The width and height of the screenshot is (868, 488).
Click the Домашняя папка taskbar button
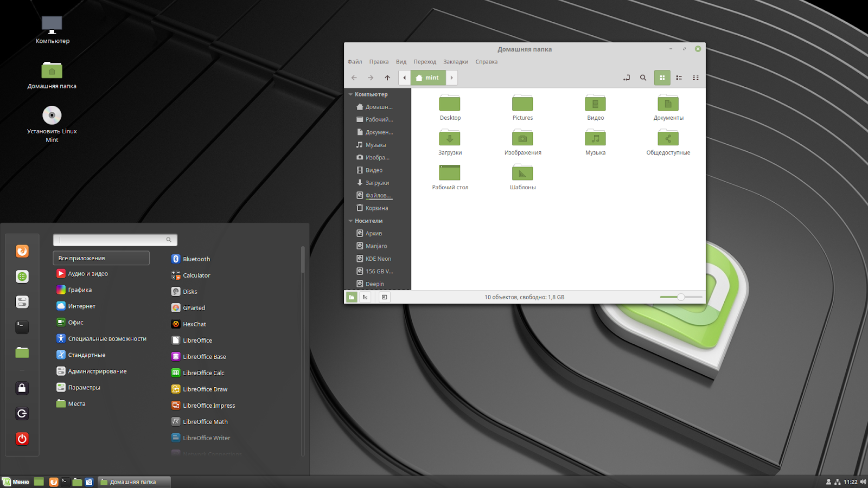pos(132,481)
